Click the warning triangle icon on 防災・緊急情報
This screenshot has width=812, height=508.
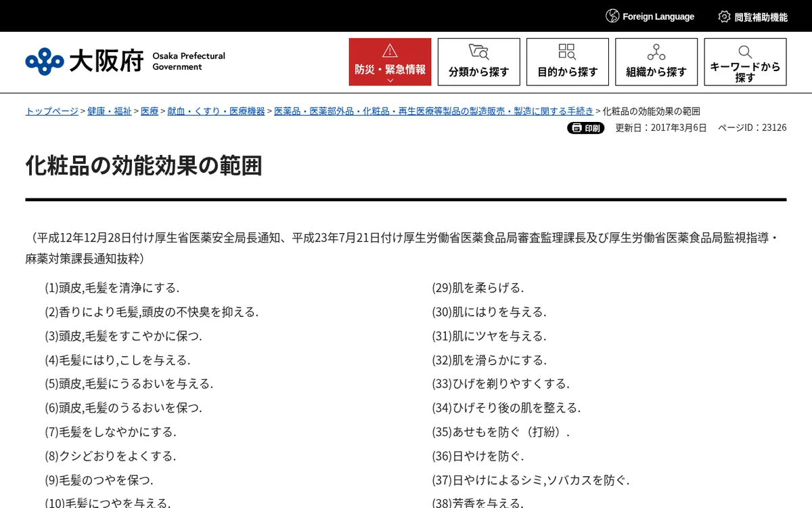tap(390, 51)
